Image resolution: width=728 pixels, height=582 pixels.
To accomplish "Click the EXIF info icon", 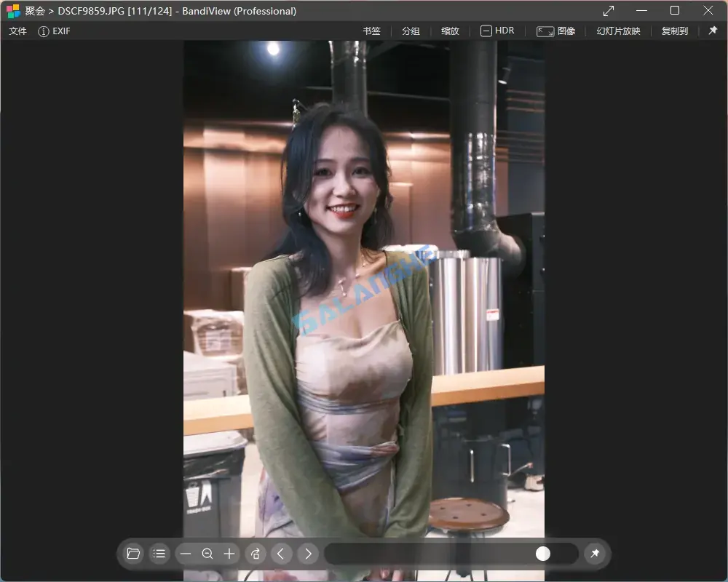I will pyautogui.click(x=44, y=31).
